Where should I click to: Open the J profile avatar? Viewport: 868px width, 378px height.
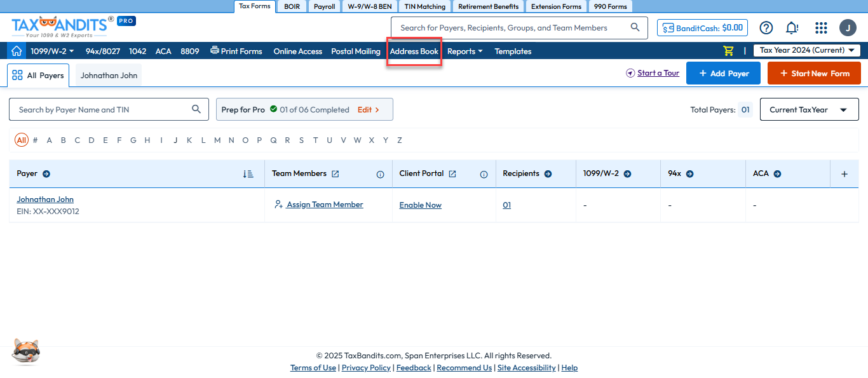(848, 28)
